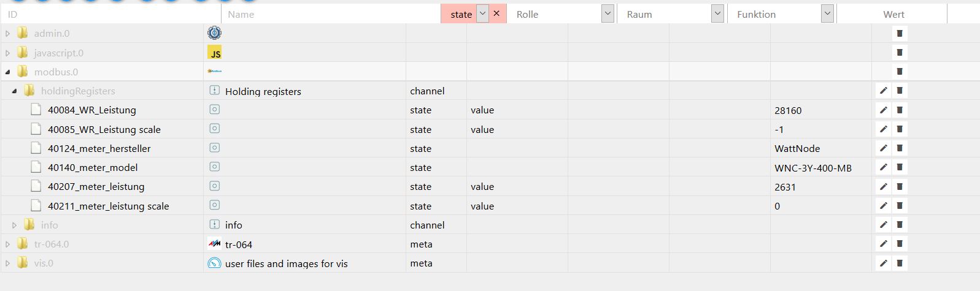Viewport: 980px width, 291px height.
Task: Delete the admin.0 entry with trash icon
Action: 900,33
